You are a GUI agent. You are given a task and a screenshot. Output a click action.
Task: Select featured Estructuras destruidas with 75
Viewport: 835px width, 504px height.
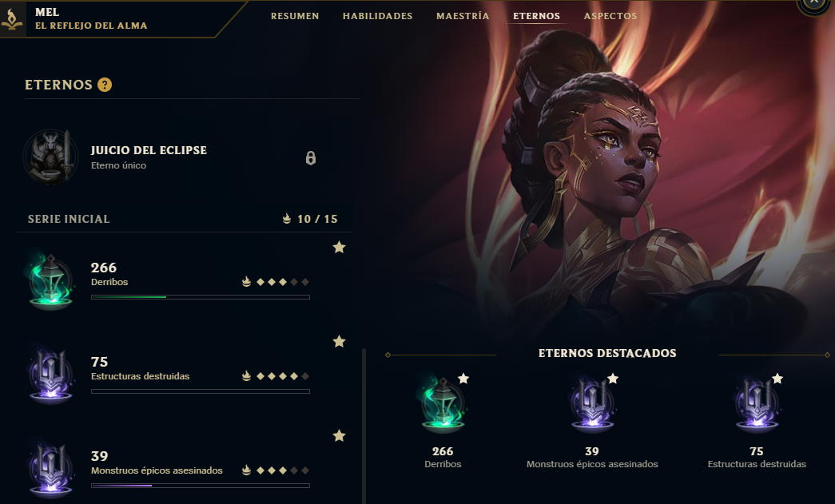(757, 422)
